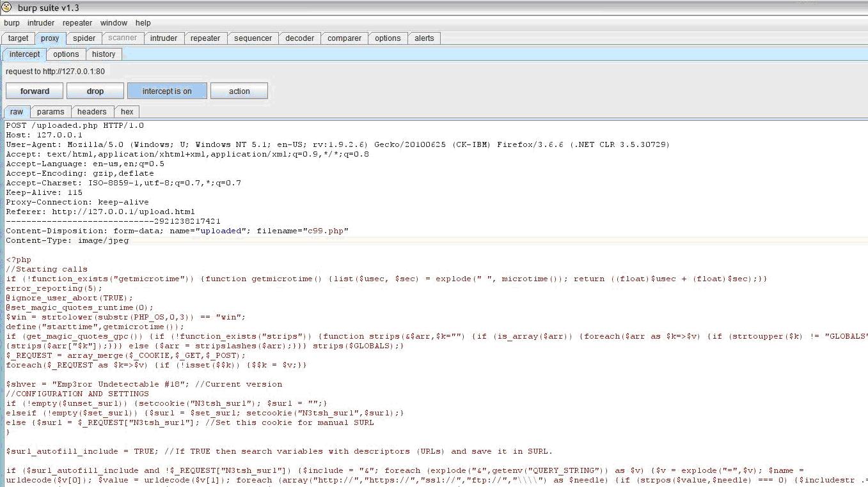This screenshot has width=868, height=487.
Task: Click the 'error_reporting(5);' line
Action: [54, 288]
